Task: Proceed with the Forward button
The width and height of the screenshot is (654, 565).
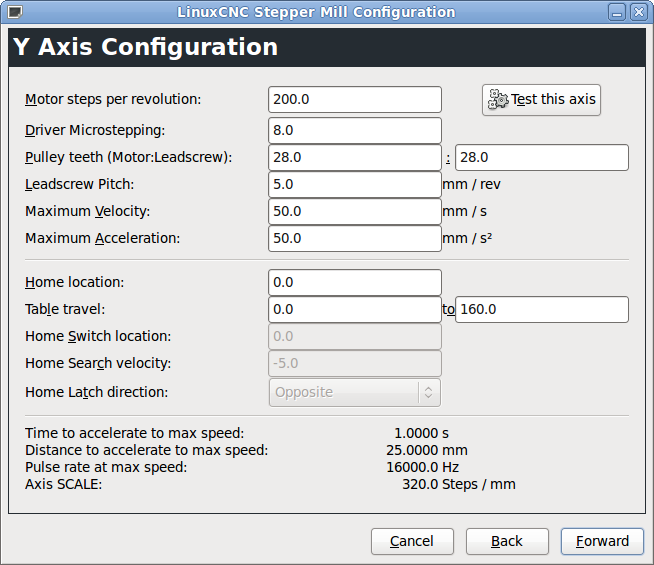Action: [602, 541]
